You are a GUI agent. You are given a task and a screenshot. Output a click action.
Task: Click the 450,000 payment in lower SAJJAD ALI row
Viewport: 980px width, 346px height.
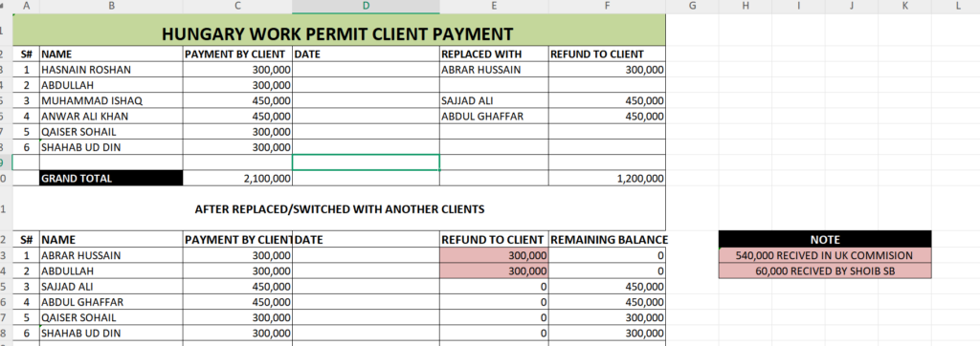click(237, 287)
